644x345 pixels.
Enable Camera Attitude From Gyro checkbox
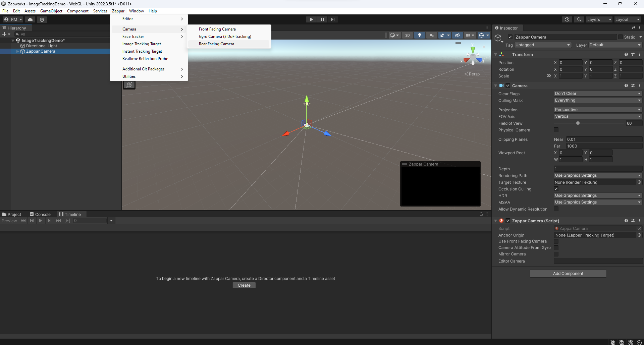click(556, 248)
